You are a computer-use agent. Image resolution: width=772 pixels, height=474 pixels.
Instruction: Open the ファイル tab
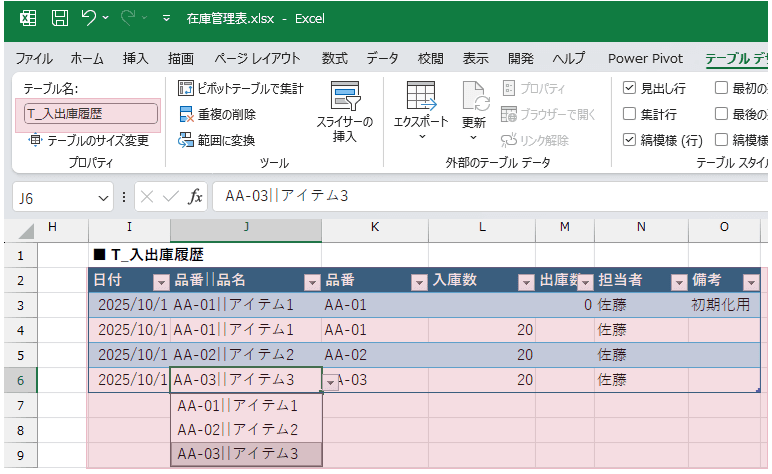pyautogui.click(x=34, y=59)
